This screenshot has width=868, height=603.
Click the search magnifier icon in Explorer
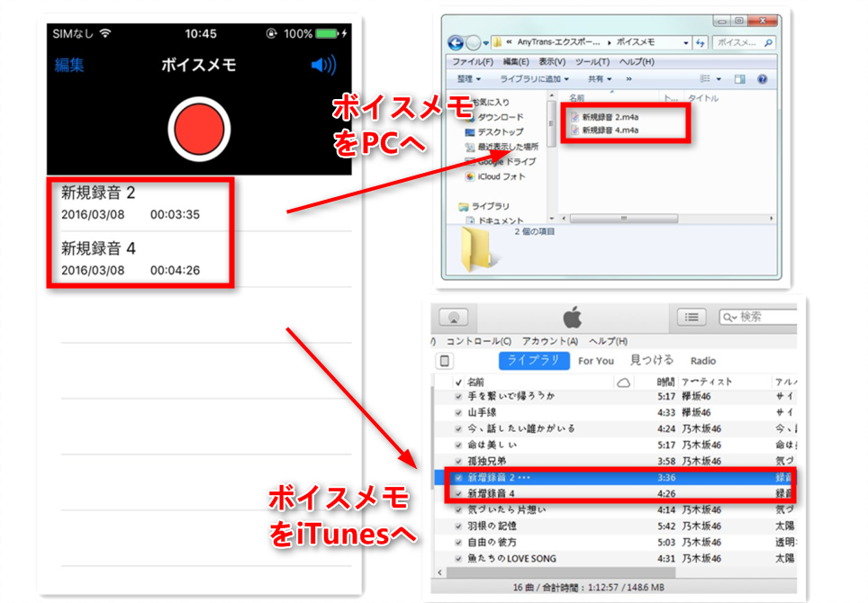[768, 42]
